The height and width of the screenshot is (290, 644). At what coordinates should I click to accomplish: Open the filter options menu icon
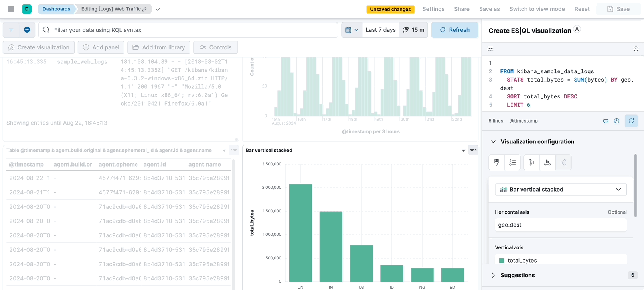pyautogui.click(x=11, y=30)
